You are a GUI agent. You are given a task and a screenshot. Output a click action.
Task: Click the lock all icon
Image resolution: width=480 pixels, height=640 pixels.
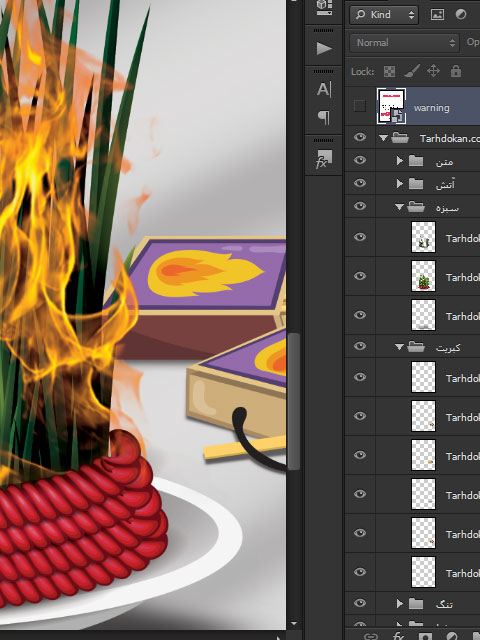coord(456,71)
